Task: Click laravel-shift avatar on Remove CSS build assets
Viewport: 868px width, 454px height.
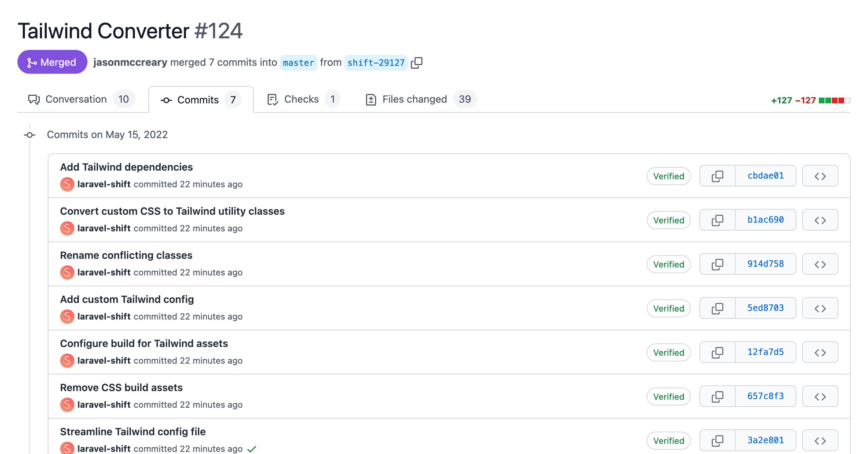Action: tap(67, 405)
